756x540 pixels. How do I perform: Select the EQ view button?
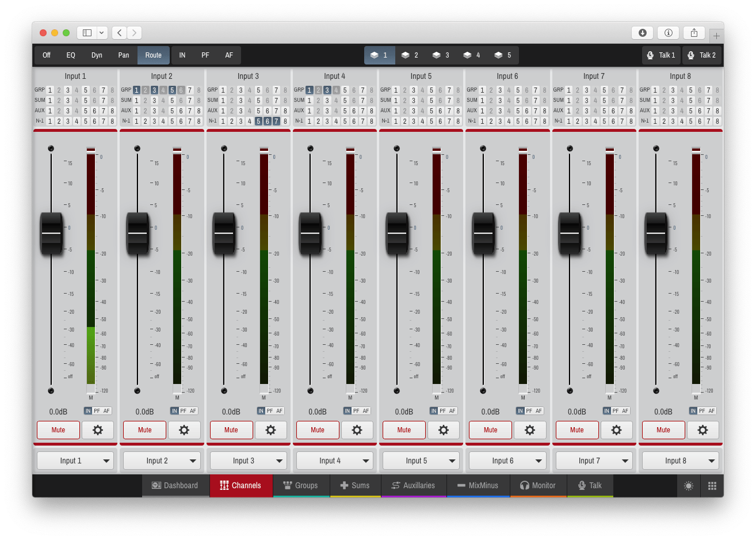[x=71, y=55]
